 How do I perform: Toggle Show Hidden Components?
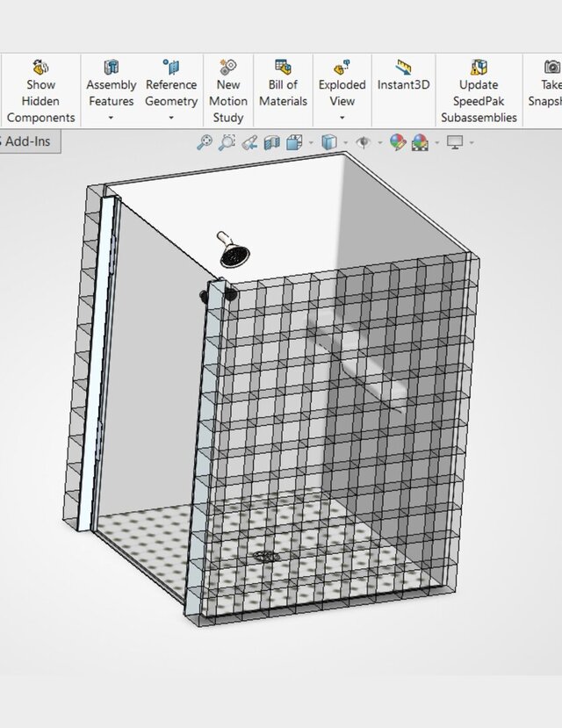40,91
